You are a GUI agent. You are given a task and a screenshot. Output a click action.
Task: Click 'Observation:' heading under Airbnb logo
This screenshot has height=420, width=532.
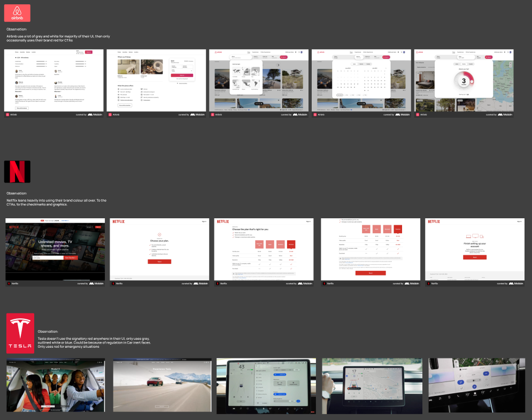[x=17, y=29]
